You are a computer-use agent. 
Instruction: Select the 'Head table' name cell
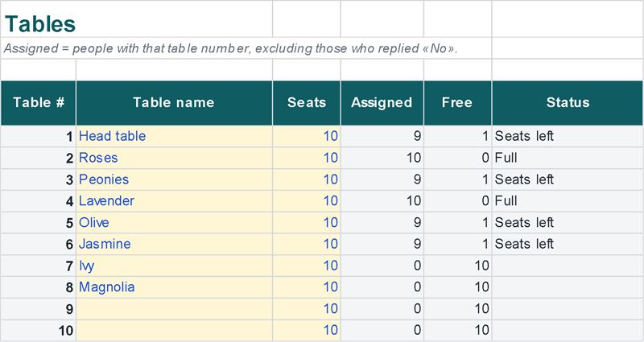tap(174, 136)
